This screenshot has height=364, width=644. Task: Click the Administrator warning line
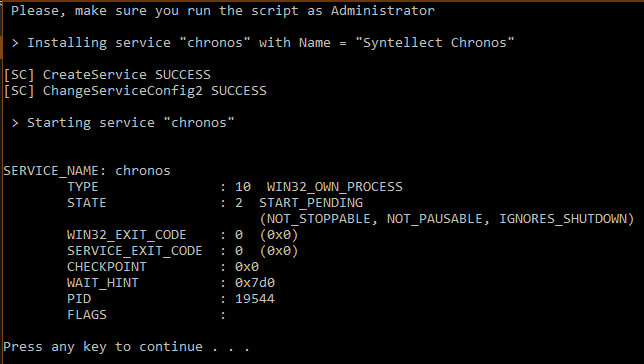click(223, 11)
